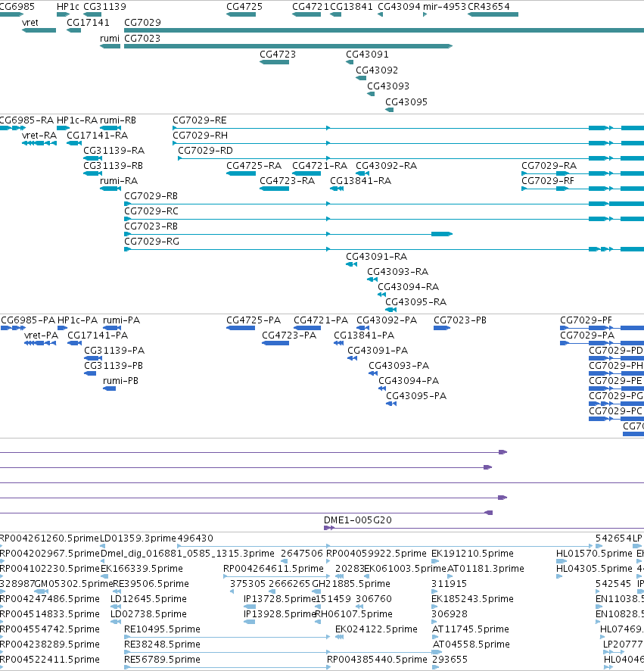This screenshot has width=644, height=671.
Task: Click the RP004385440.5prime EST label
Action: (377, 660)
